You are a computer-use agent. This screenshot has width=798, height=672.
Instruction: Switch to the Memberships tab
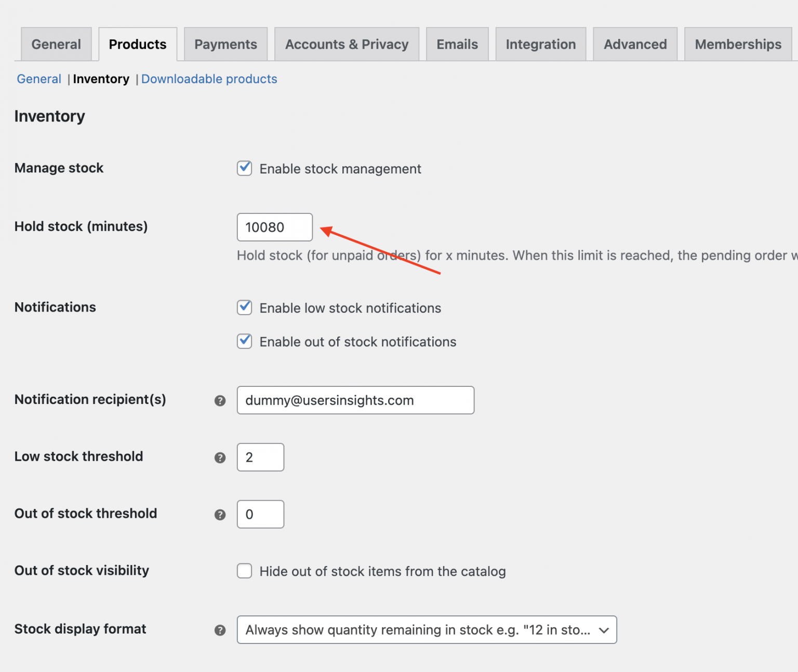737,44
